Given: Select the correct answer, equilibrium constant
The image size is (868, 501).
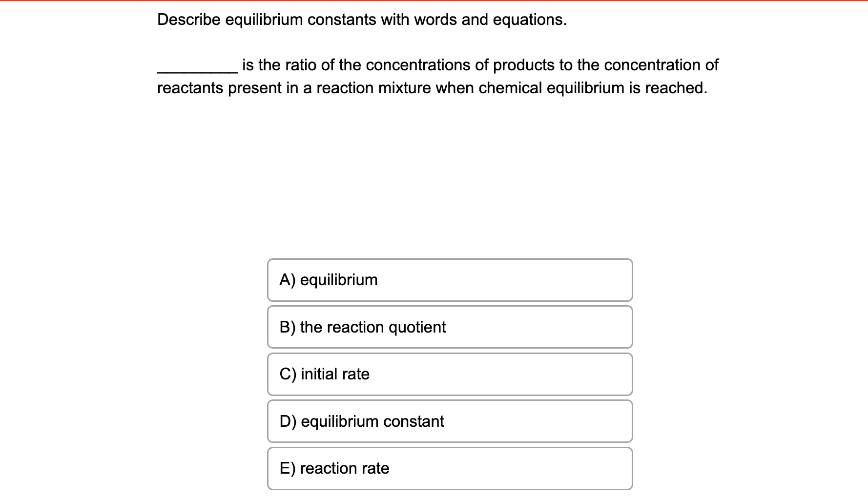Looking at the screenshot, I should [x=449, y=420].
